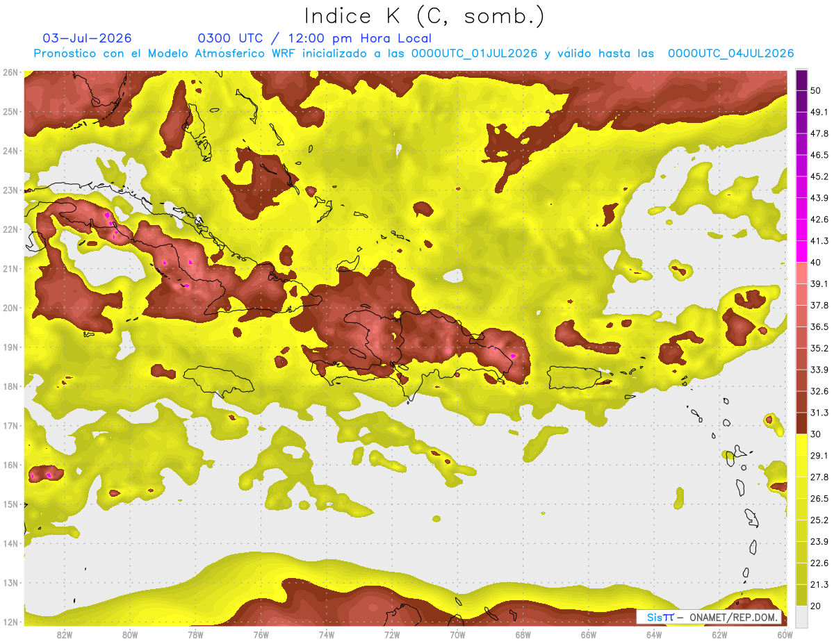Viewport: 834px width, 644px height.
Task: Click the "14N" latitude label
Action: click(x=10, y=543)
